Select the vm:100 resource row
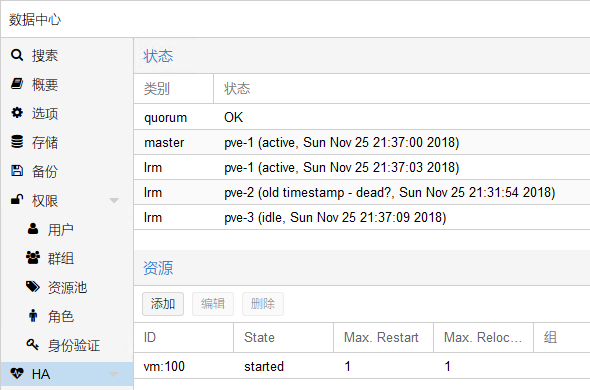The height and width of the screenshot is (390, 590). click(x=362, y=366)
